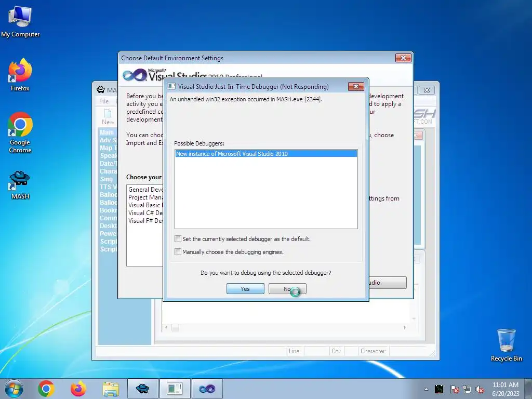
Task: Switch to MASH window via taskbar
Action: coord(142,389)
